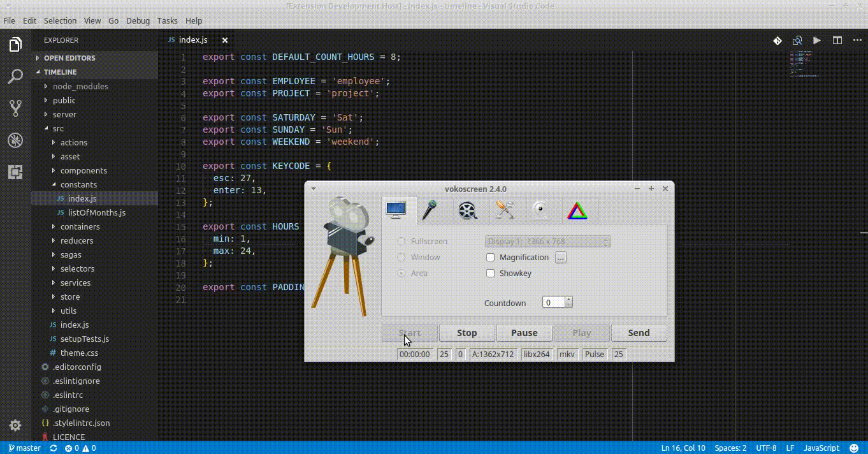Open the Source Control view
This screenshot has width=868, height=454.
[15, 108]
